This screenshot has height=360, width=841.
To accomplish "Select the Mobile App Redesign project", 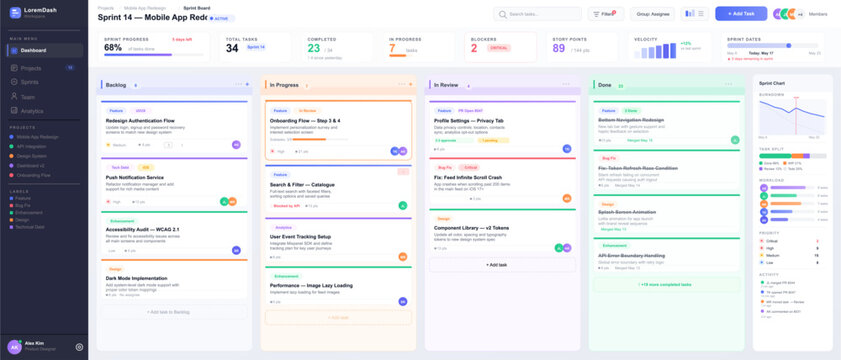I will [x=34, y=137].
